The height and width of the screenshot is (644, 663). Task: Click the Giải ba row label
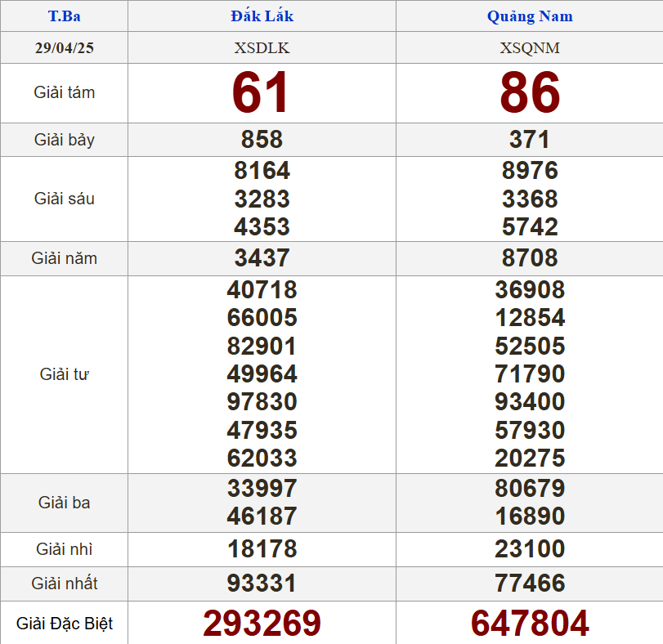coord(65,503)
